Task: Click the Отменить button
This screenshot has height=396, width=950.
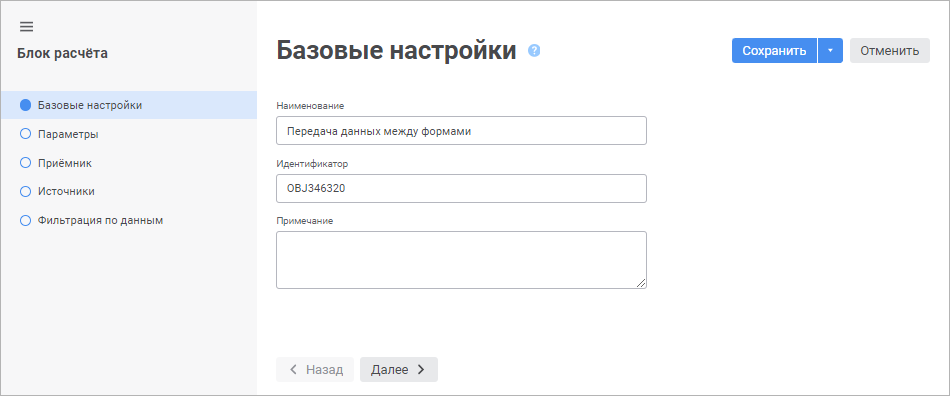Action: coord(889,51)
